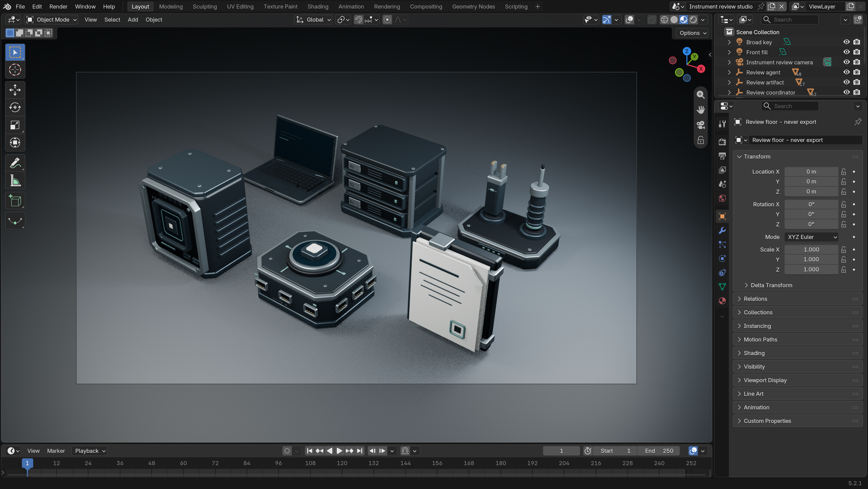Select the Rotate tool
Image resolution: width=868 pixels, height=489 pixels.
click(15, 107)
